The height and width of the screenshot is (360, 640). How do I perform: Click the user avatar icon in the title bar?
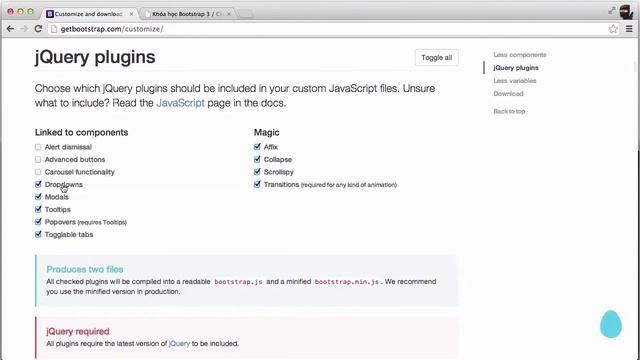[626, 12]
